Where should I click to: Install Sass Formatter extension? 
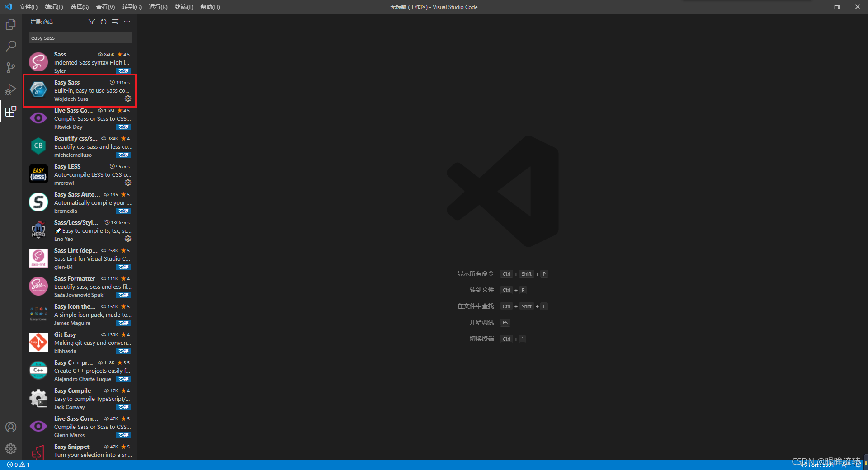(x=123, y=295)
